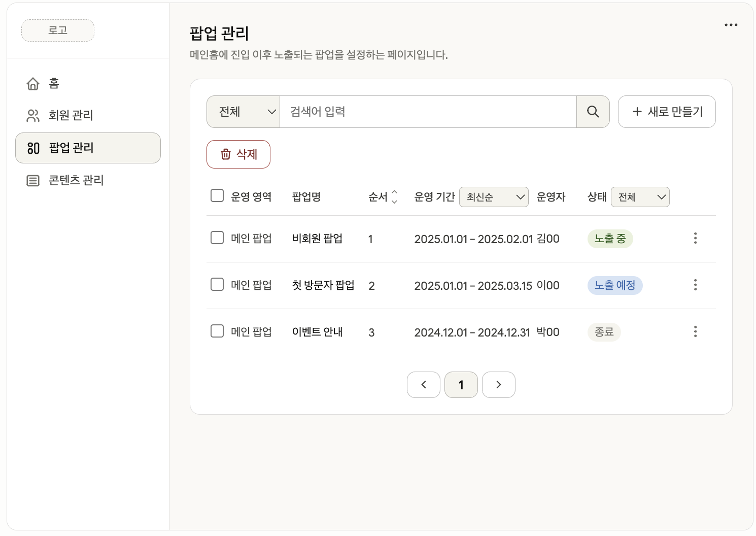Click the home icon in sidebar
Viewport: 756px width, 536px height.
tap(33, 84)
